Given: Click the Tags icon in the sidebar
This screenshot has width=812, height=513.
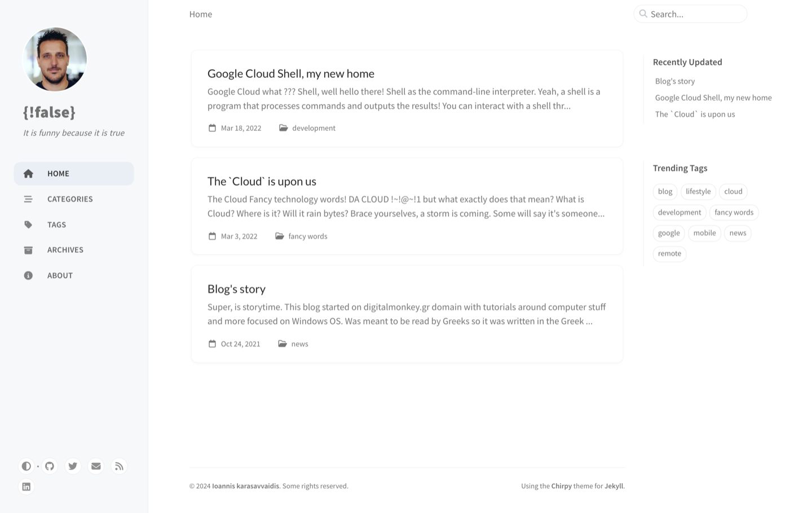Looking at the screenshot, I should 28,225.
